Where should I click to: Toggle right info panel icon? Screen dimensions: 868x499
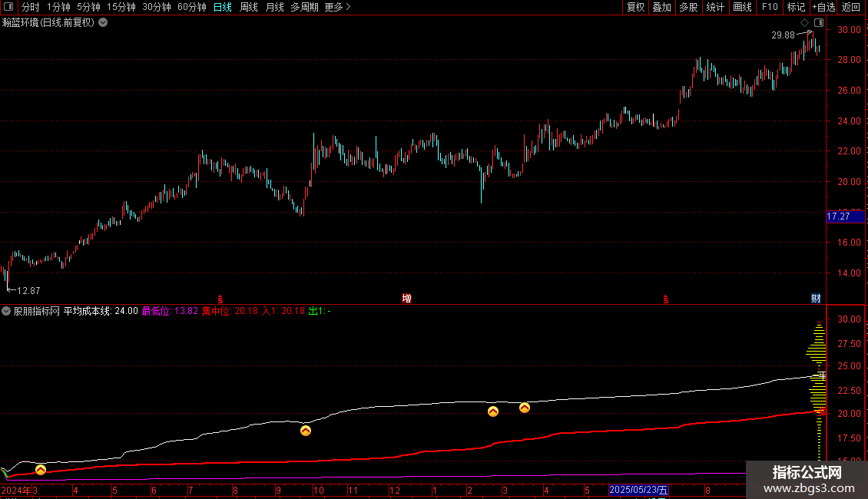pos(819,23)
